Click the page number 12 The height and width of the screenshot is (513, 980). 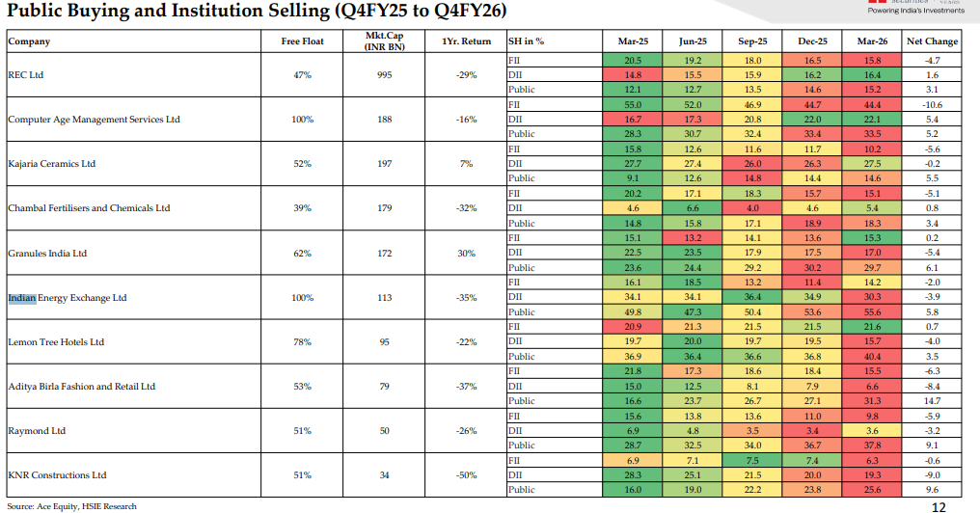(x=939, y=506)
